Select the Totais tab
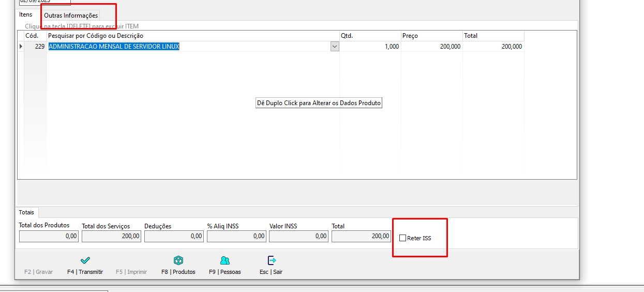 (26, 212)
